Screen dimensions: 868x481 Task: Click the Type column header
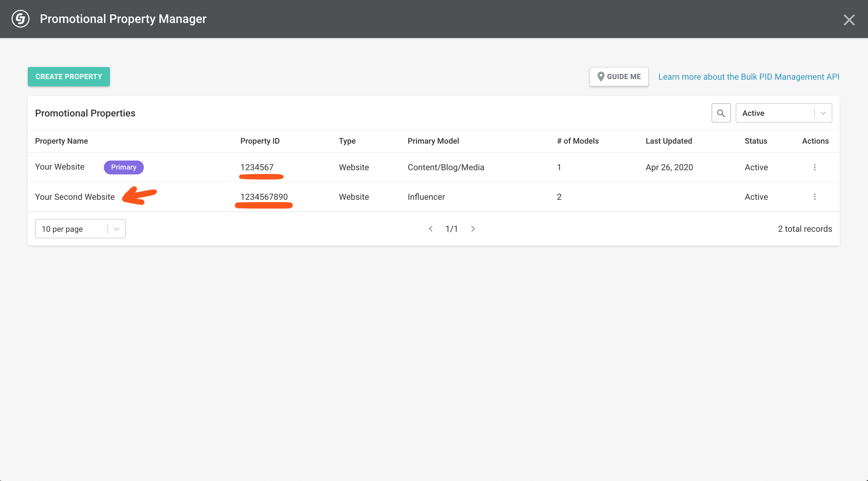347,141
